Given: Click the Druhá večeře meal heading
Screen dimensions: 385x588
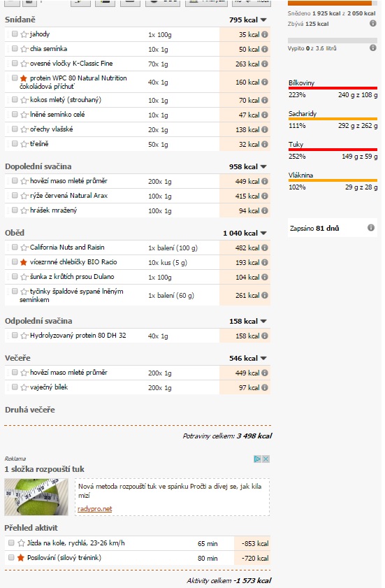Looking at the screenshot, I should (30, 410).
